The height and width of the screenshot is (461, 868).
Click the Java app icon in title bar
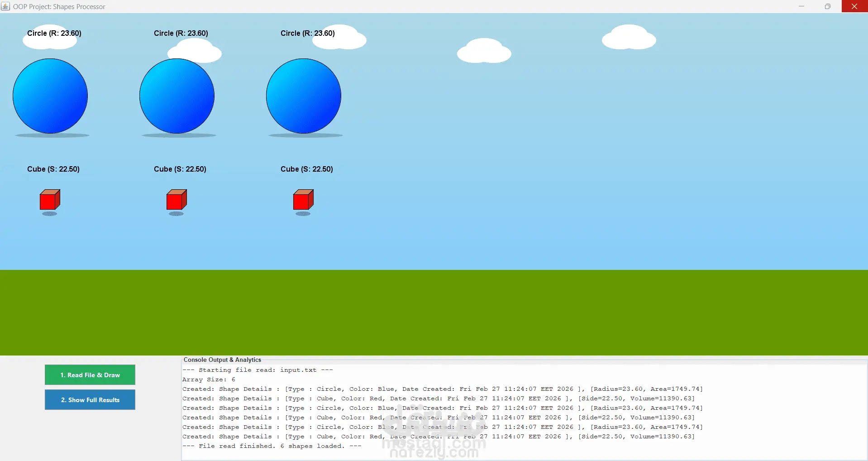tap(5, 6)
